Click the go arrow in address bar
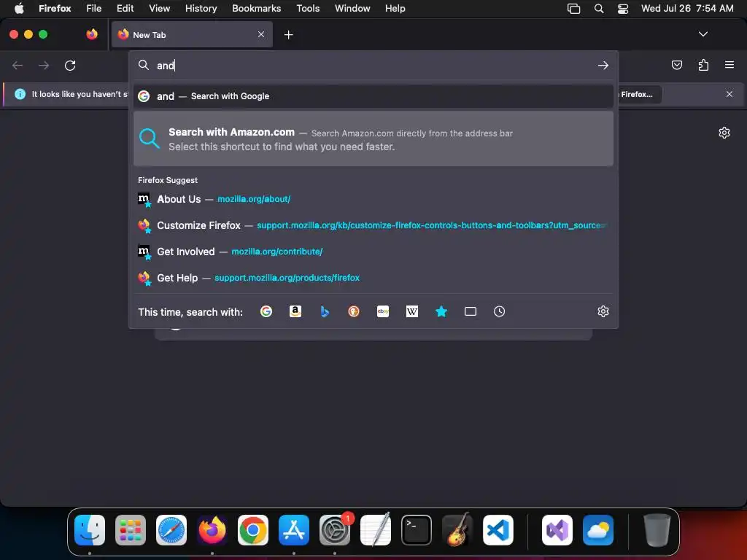 pyautogui.click(x=603, y=65)
